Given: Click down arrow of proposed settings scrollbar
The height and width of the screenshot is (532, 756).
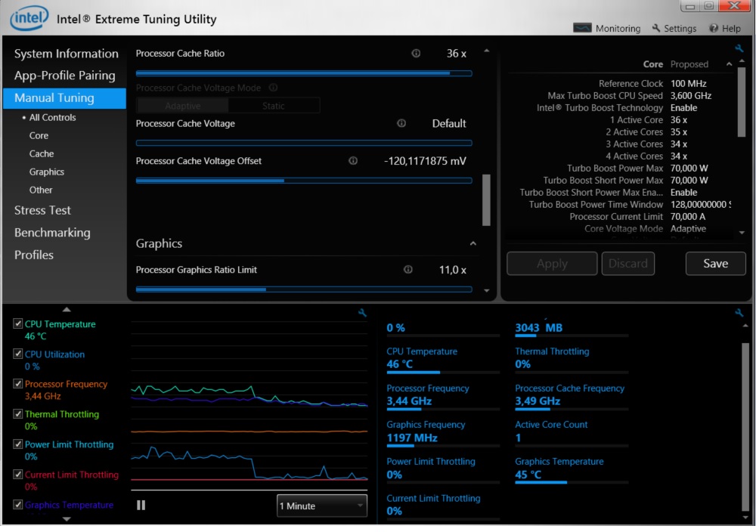Looking at the screenshot, I should pos(742,232).
